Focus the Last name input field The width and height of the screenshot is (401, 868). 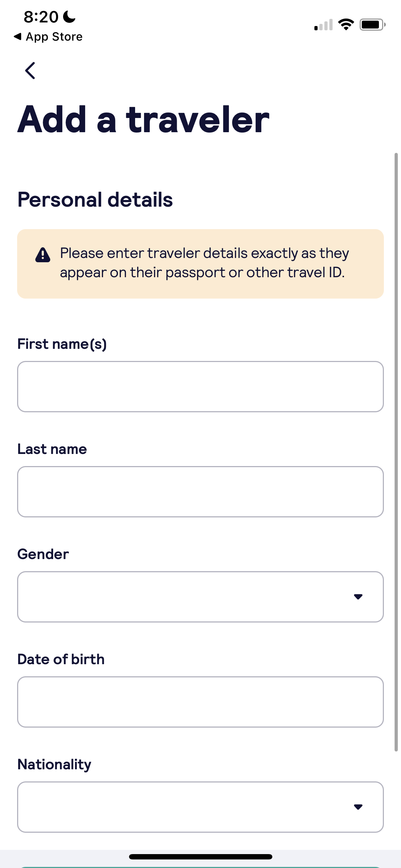200,491
